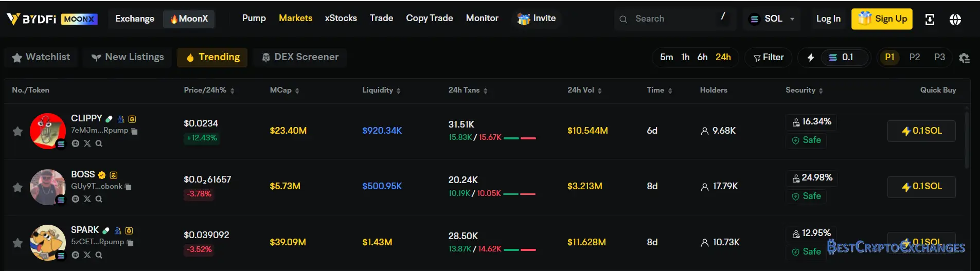Click the globe language icon
Screen dimensions: 980x271
955,20
